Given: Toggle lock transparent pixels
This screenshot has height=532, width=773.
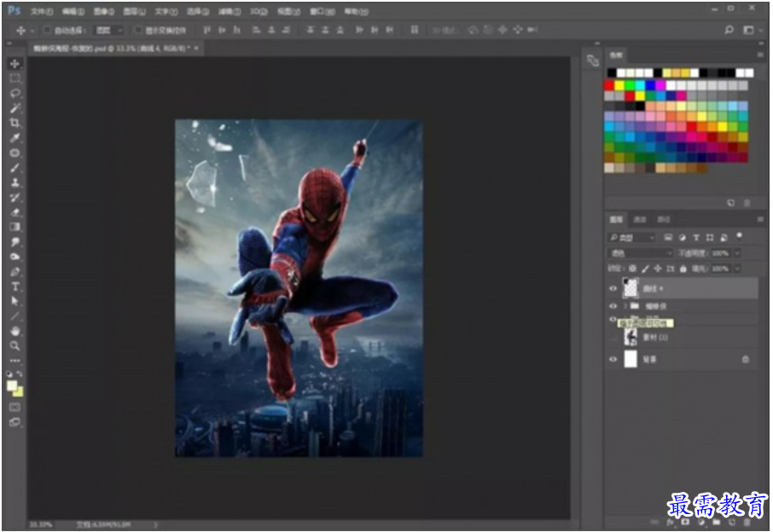Looking at the screenshot, I should pyautogui.click(x=632, y=269).
